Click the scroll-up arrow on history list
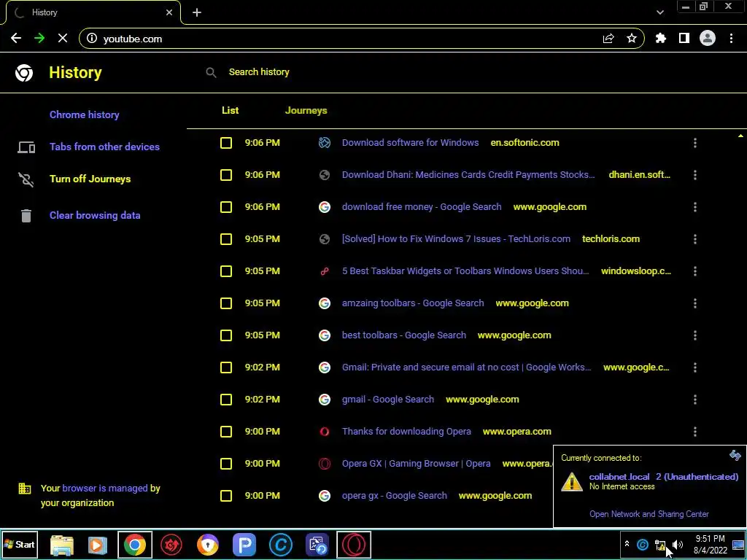 740,136
